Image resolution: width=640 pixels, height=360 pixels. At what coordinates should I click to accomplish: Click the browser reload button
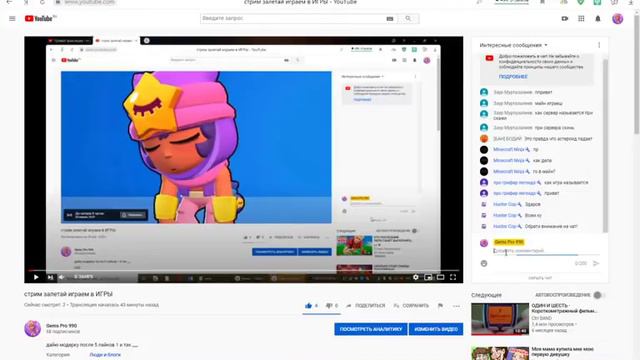(42, 2)
